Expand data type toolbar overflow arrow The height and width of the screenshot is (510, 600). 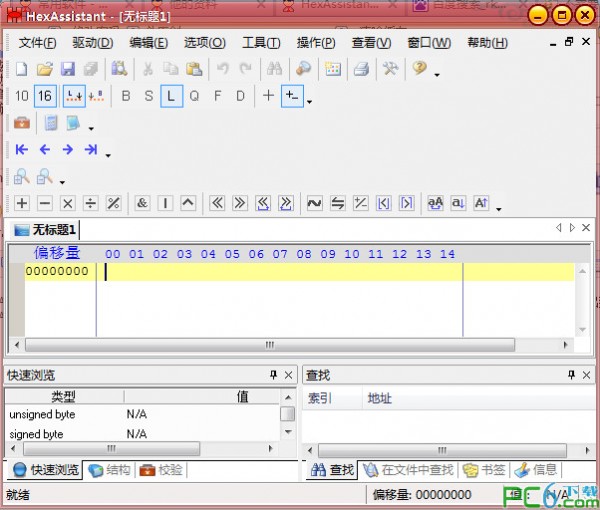[x=310, y=102]
